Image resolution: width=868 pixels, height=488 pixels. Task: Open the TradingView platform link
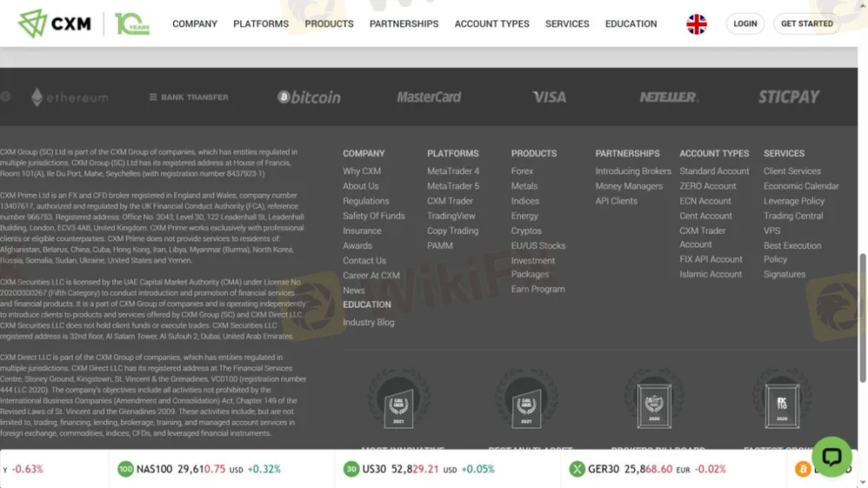451,216
